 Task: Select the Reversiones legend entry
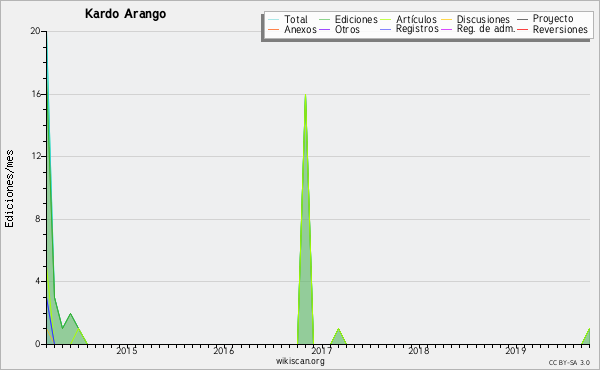(560, 29)
